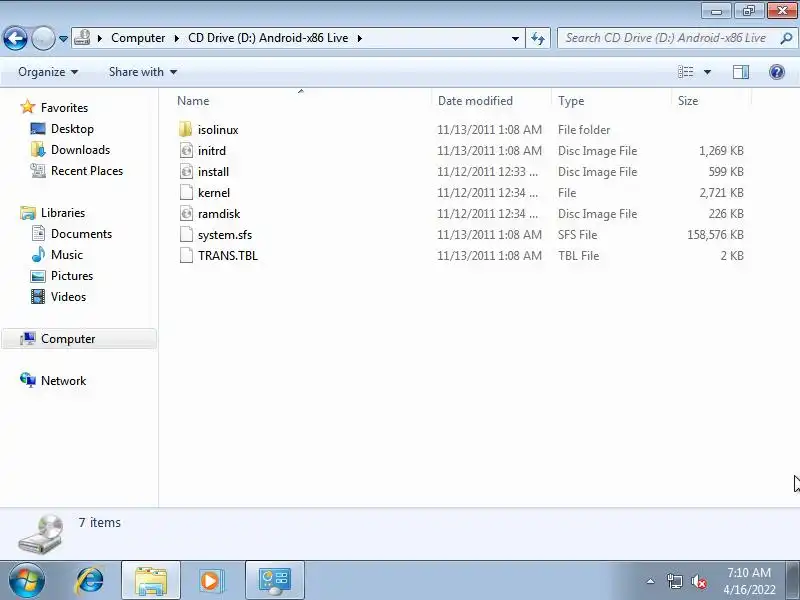Launch Internet Explorer from taskbar
The image size is (800, 600).
coord(90,581)
